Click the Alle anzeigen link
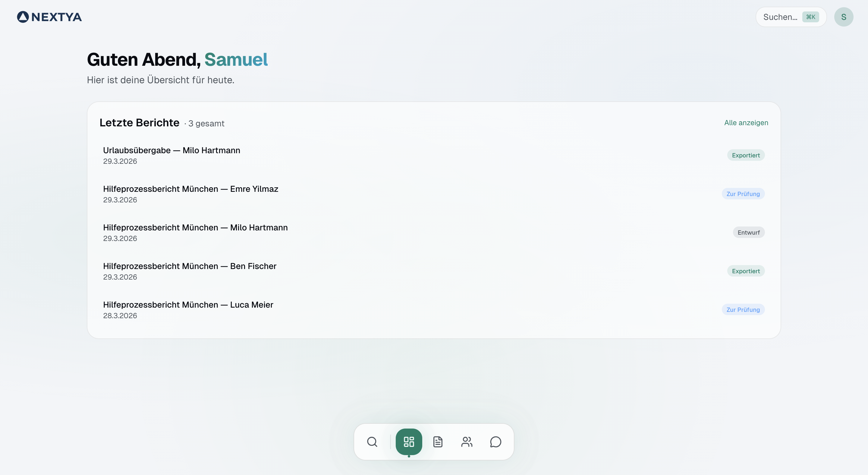Screen dimensions: 868x475 746,123
